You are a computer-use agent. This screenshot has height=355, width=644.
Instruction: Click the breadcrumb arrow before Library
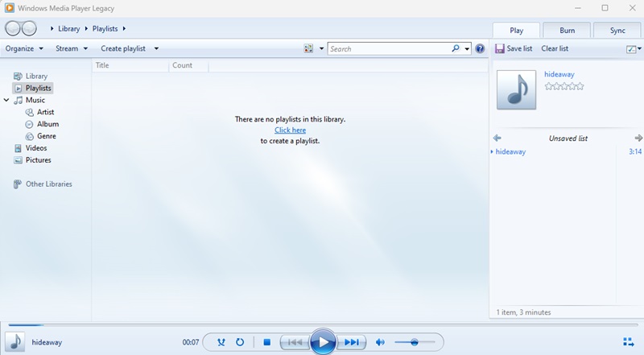[x=52, y=28]
